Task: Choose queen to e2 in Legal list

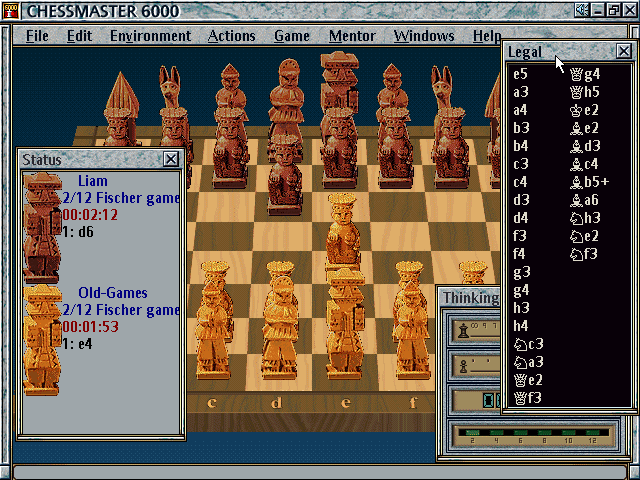Action: pyautogui.click(x=528, y=380)
